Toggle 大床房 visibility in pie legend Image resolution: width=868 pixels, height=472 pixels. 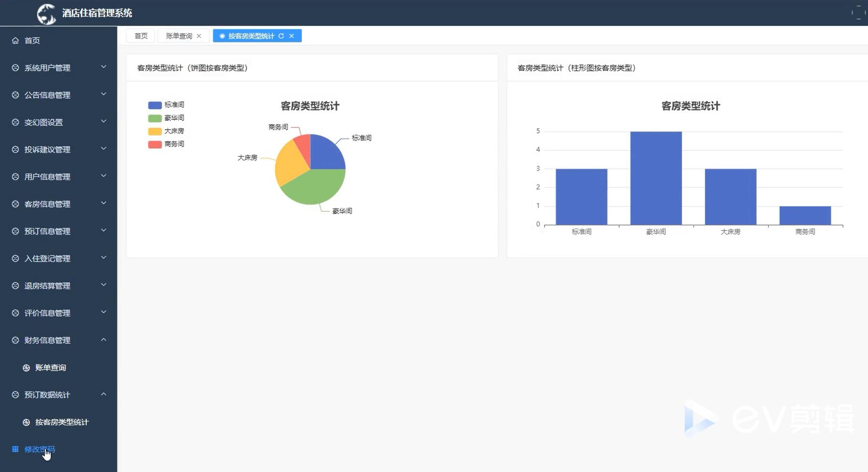(x=165, y=131)
